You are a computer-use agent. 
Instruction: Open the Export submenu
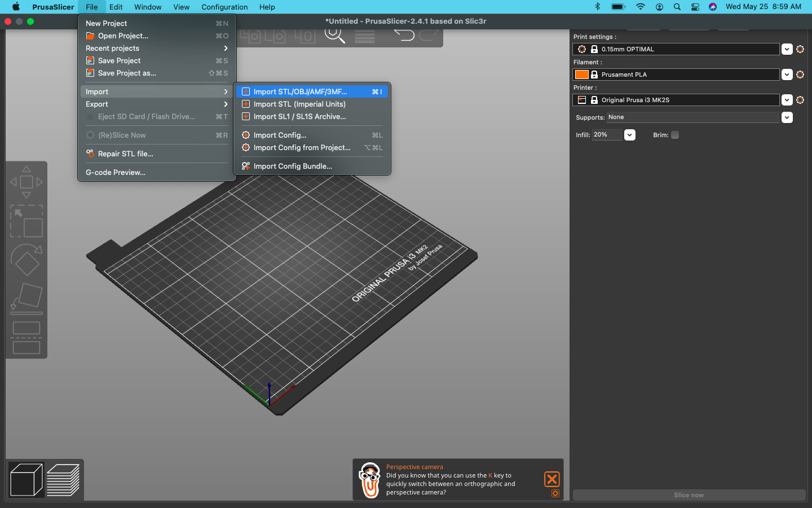(x=157, y=104)
